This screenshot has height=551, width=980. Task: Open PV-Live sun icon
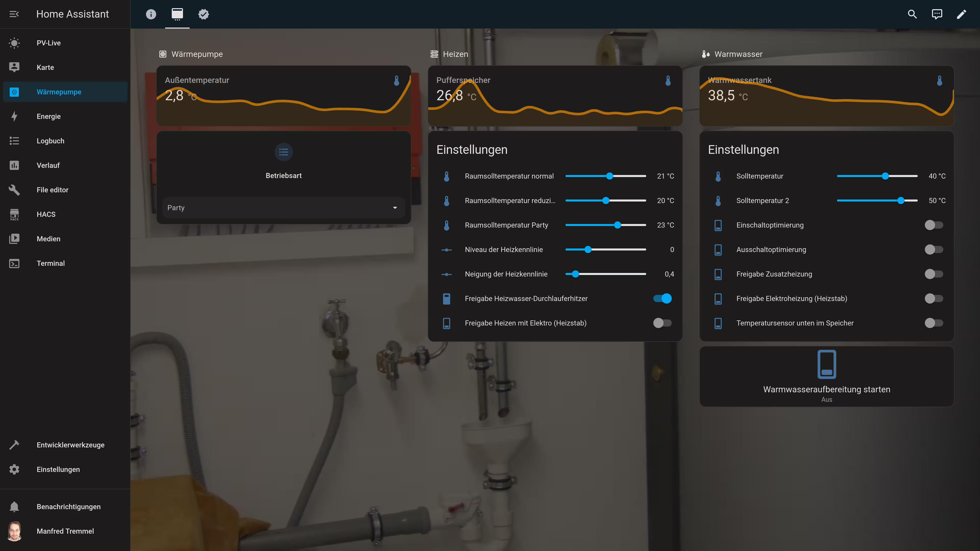tap(14, 43)
